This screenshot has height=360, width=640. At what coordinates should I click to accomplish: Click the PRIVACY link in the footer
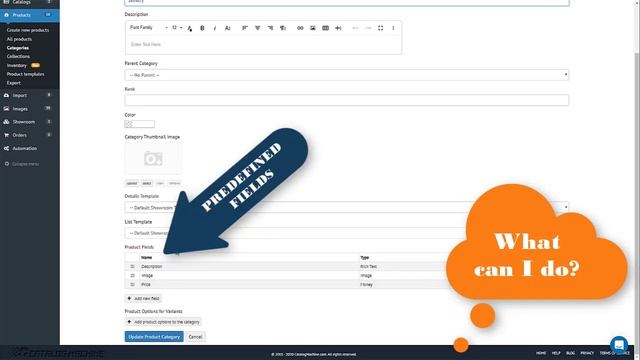(x=587, y=353)
